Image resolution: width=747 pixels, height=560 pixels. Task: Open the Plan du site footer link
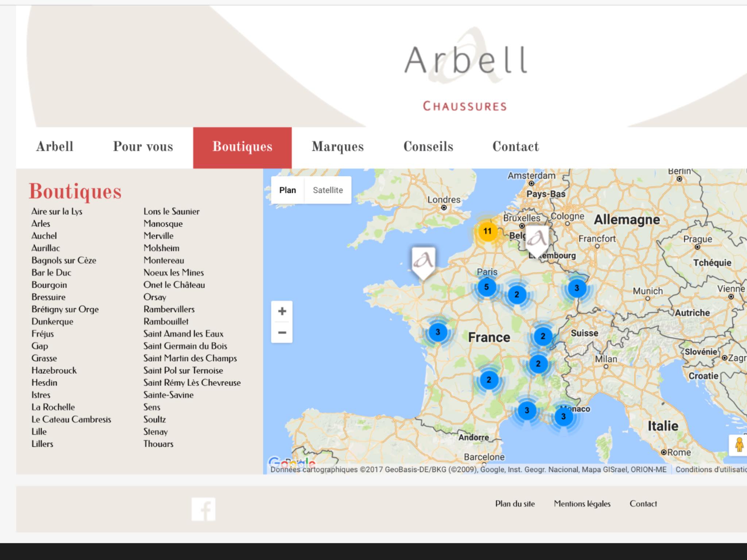[x=515, y=504]
